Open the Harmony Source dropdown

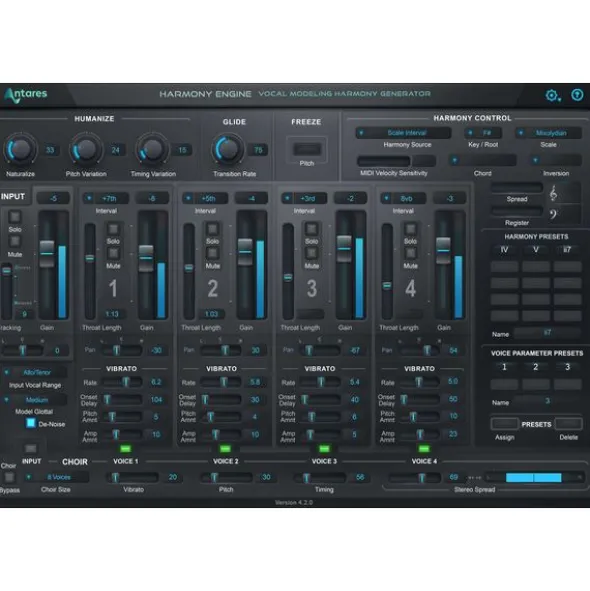point(403,133)
